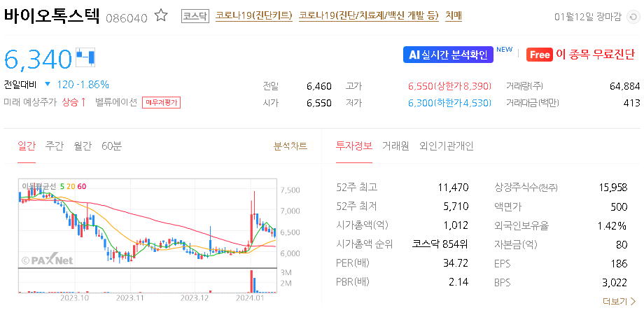Click the 2023.11 date label on chart
The width and height of the screenshot is (644, 315).
click(x=129, y=297)
